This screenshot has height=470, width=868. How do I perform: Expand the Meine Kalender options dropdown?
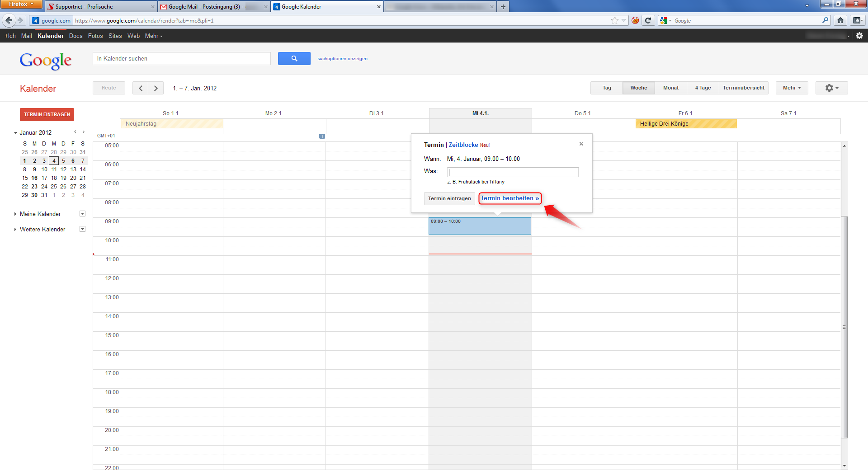(82, 213)
